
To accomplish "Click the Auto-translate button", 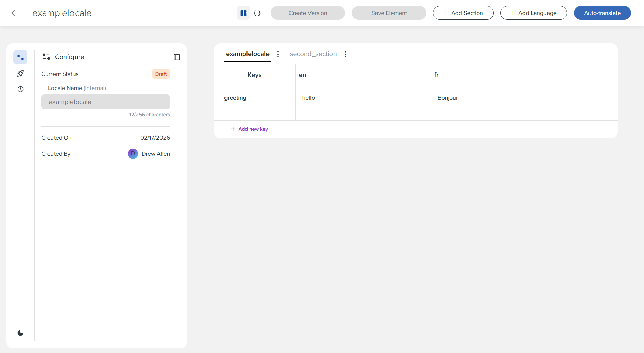I will tap(602, 13).
